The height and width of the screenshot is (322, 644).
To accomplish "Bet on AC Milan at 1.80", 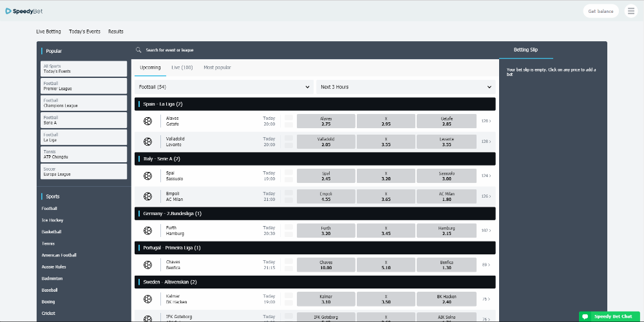I will pos(446,196).
